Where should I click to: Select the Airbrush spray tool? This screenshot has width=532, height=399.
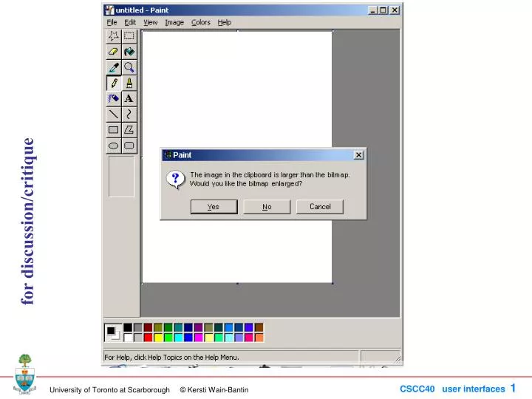point(114,98)
